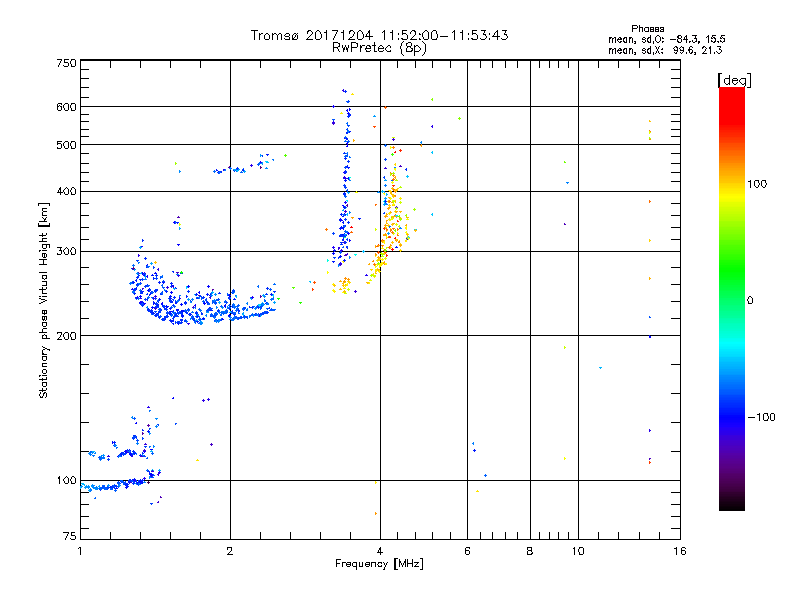Click x-axis tick label '2'
Viewport: 800px width, 600px height.
[x=230, y=551]
